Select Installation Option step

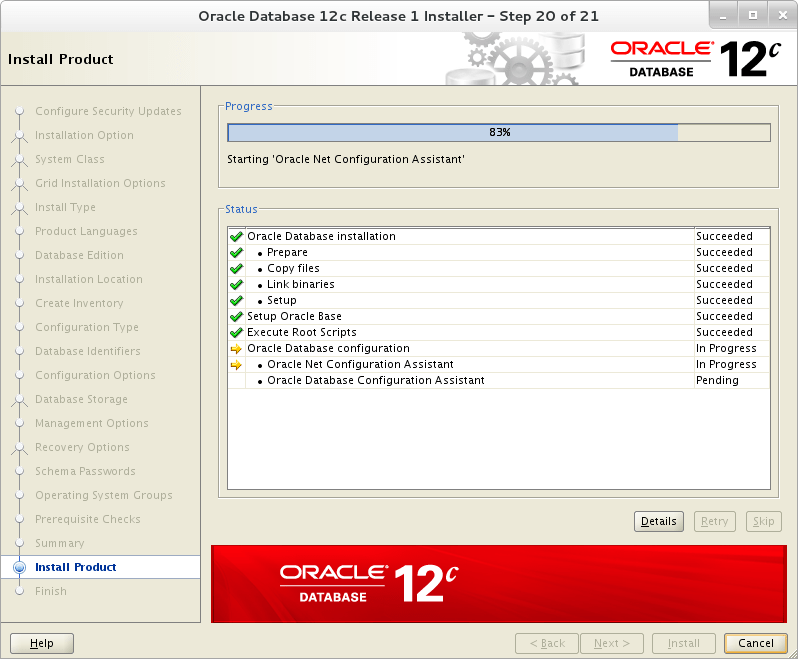pyautogui.click(x=84, y=135)
